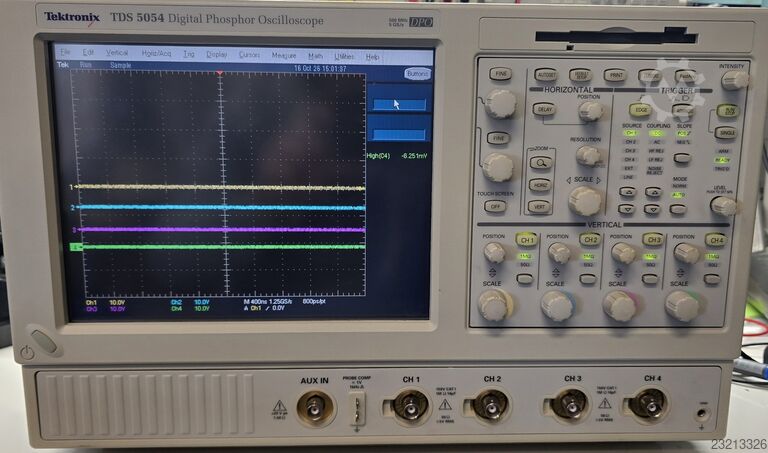Click the AUX IN BNC connector
The height and width of the screenshot is (453, 768).
[316, 407]
